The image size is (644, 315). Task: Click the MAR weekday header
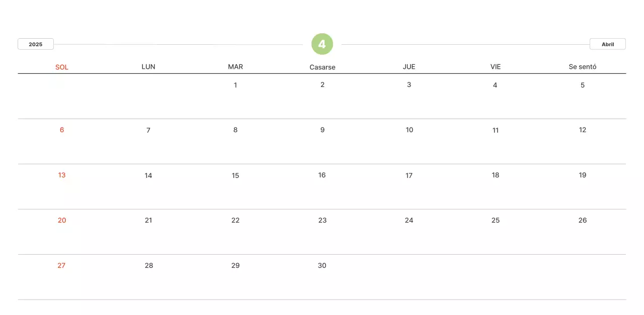(235, 67)
